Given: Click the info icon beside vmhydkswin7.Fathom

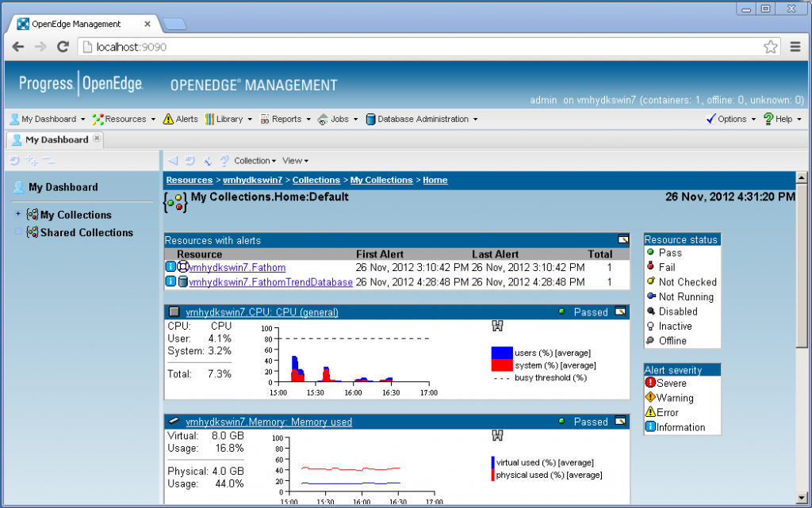Looking at the screenshot, I should coord(170,267).
